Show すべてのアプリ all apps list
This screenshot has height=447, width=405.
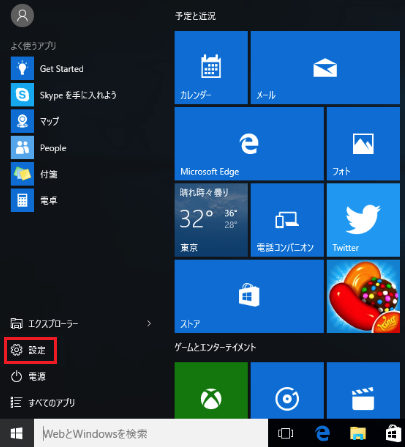[x=43, y=403]
